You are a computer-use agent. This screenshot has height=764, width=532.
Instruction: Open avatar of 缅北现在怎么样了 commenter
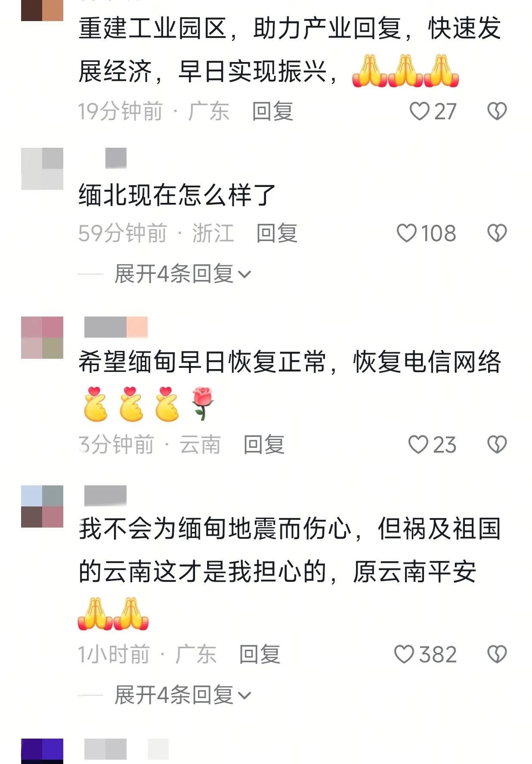[42, 168]
